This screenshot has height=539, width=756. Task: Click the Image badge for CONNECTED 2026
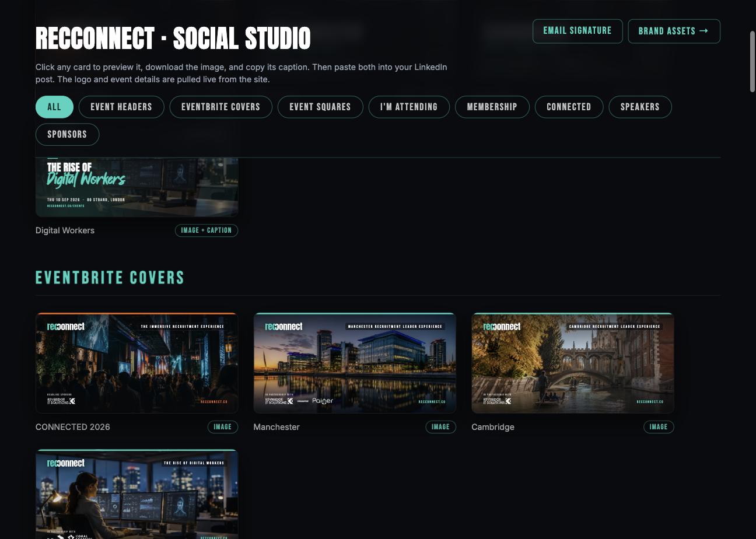[223, 427]
